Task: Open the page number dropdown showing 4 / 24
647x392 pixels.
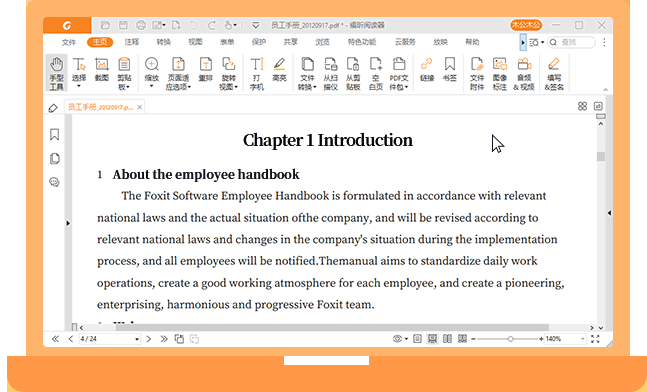Action: 137,339
